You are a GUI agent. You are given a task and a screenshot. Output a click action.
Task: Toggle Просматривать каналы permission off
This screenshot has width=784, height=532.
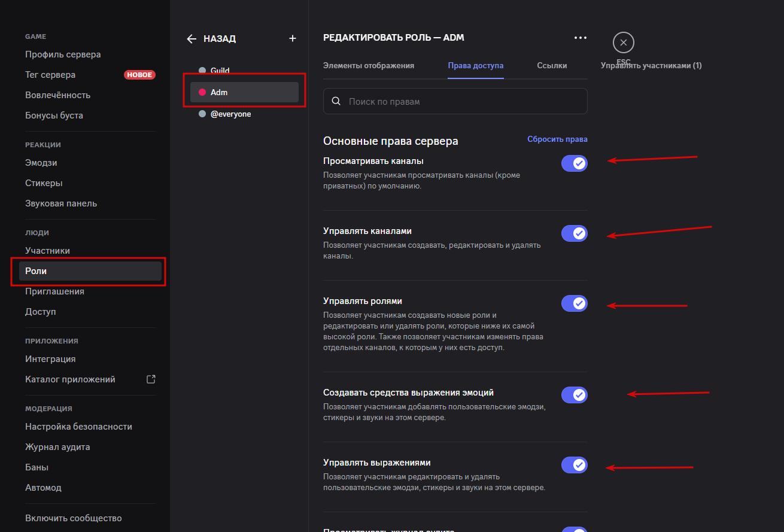point(574,163)
